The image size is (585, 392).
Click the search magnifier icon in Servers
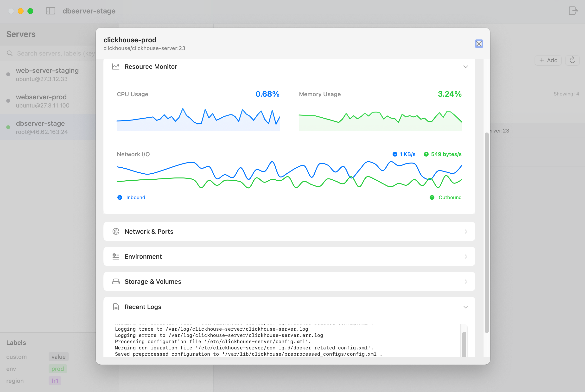(10, 53)
